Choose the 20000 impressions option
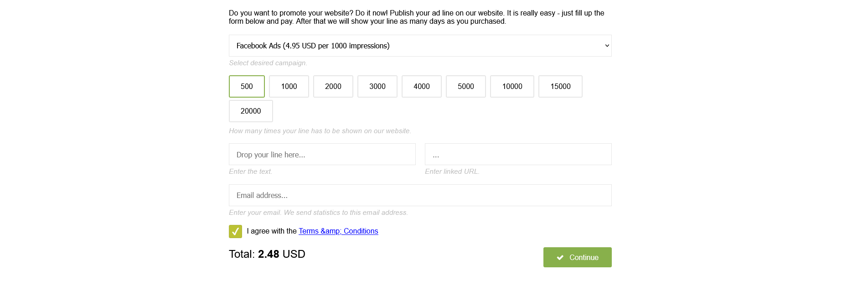The height and width of the screenshot is (281, 868). click(x=251, y=111)
